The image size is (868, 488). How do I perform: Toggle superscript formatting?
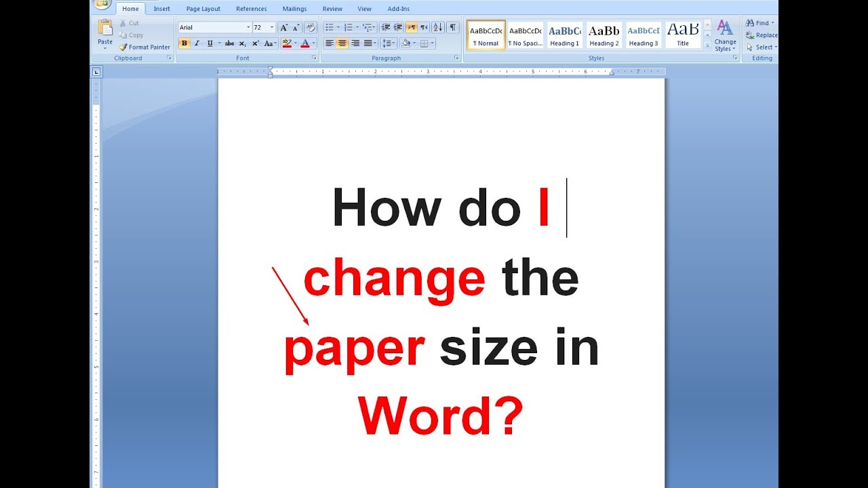pyautogui.click(x=256, y=43)
